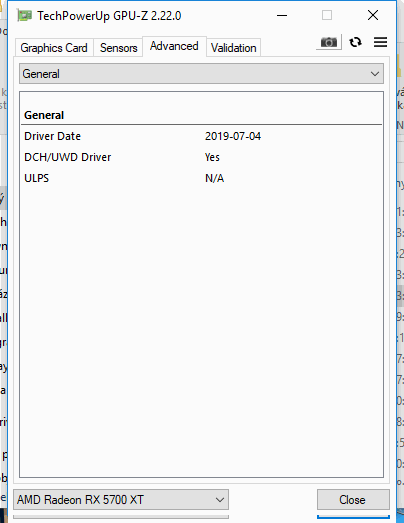404x523 pixels.
Task: Open the AMD Radeon RX 5700 XT selector
Action: [121, 500]
